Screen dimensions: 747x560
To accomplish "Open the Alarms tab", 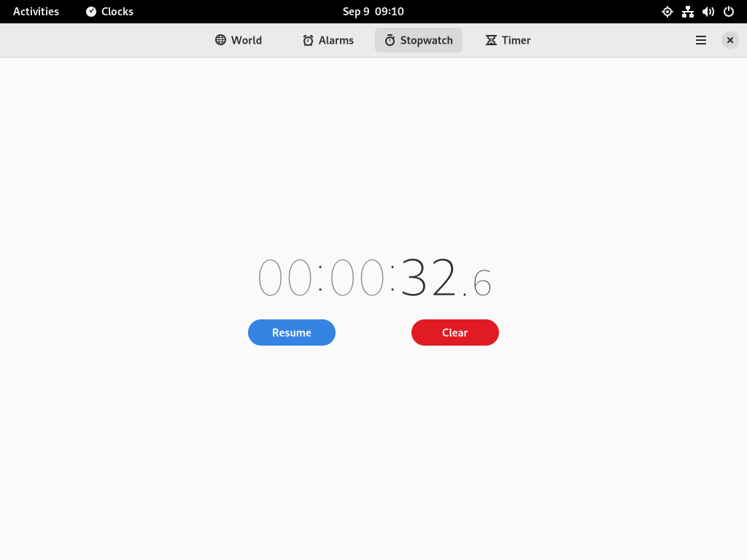I will click(x=328, y=40).
